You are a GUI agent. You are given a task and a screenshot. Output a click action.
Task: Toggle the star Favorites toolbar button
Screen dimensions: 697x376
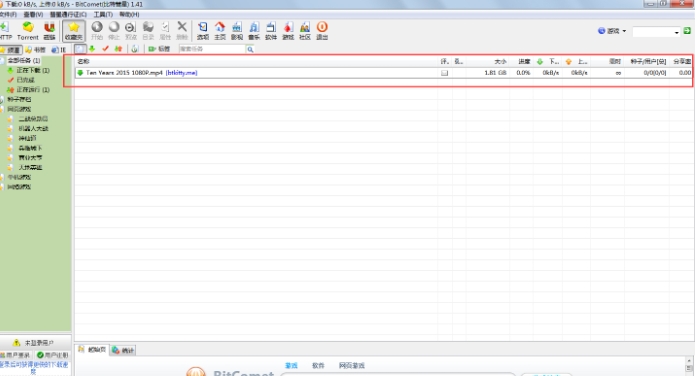[73, 31]
